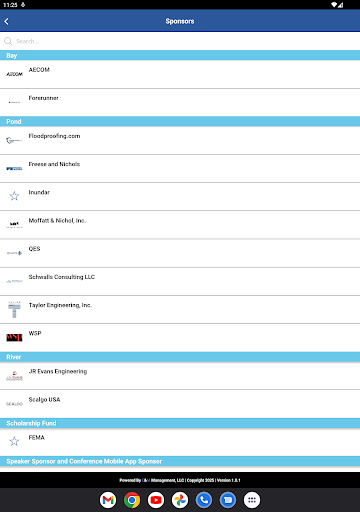Open the Phone app from dock

pos(204,500)
